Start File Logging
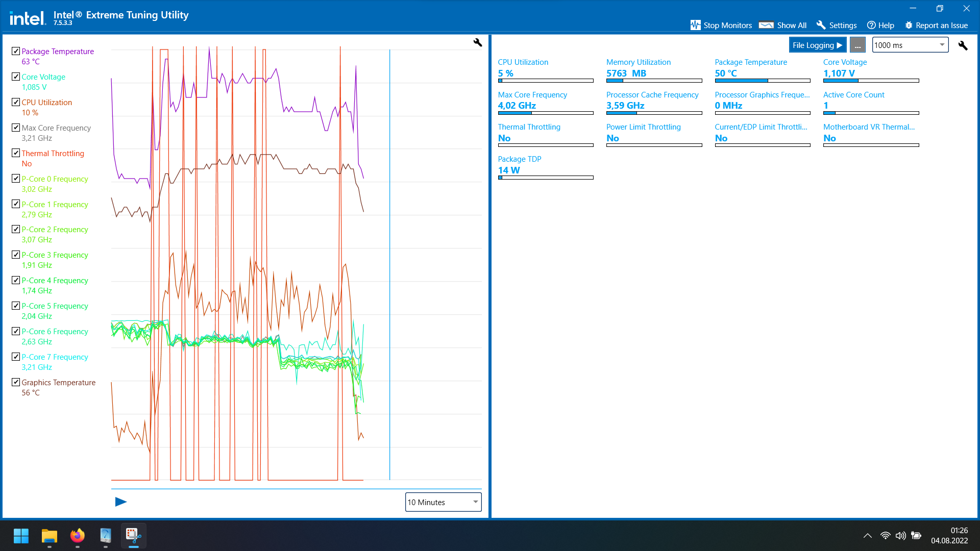Image resolution: width=980 pixels, height=551 pixels. (x=817, y=45)
